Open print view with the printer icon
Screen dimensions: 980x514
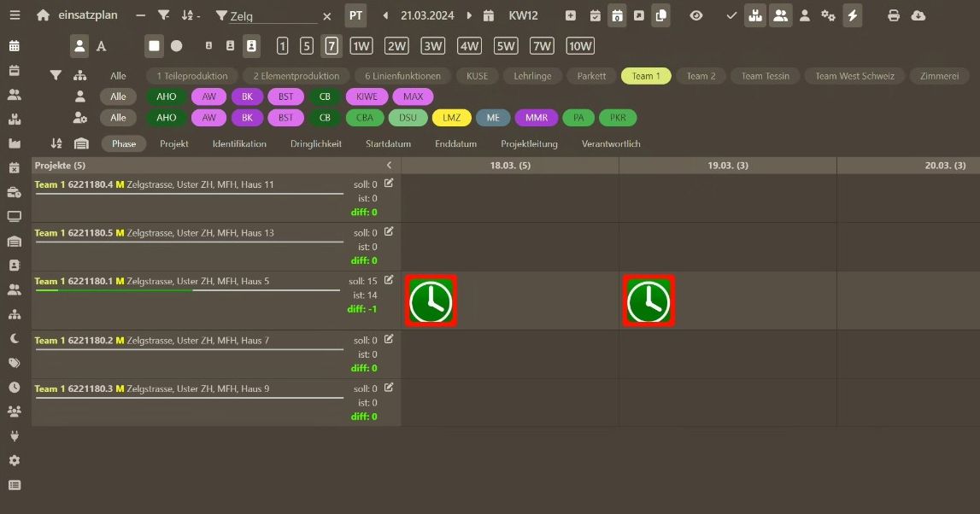point(895,15)
